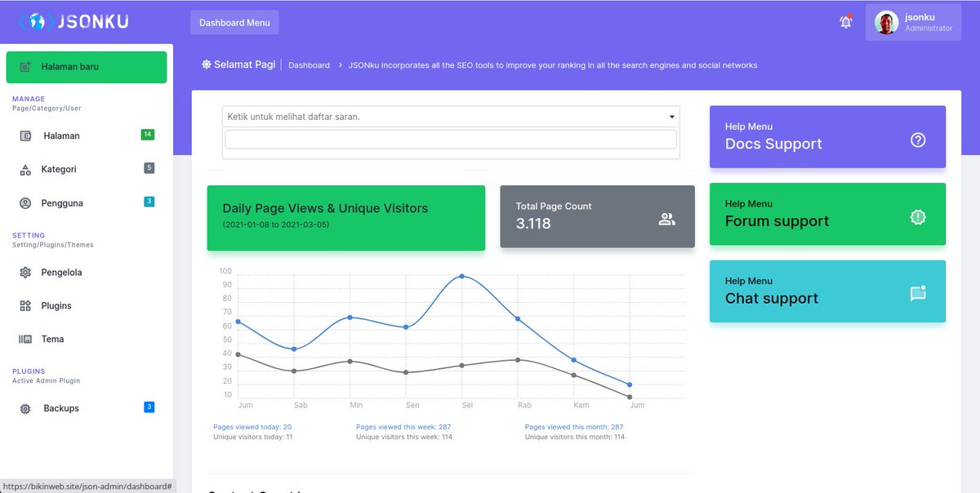Click the Daily Page Views & Unique Visitors card
Screen dimensions: 980x493
pyautogui.click(x=345, y=218)
